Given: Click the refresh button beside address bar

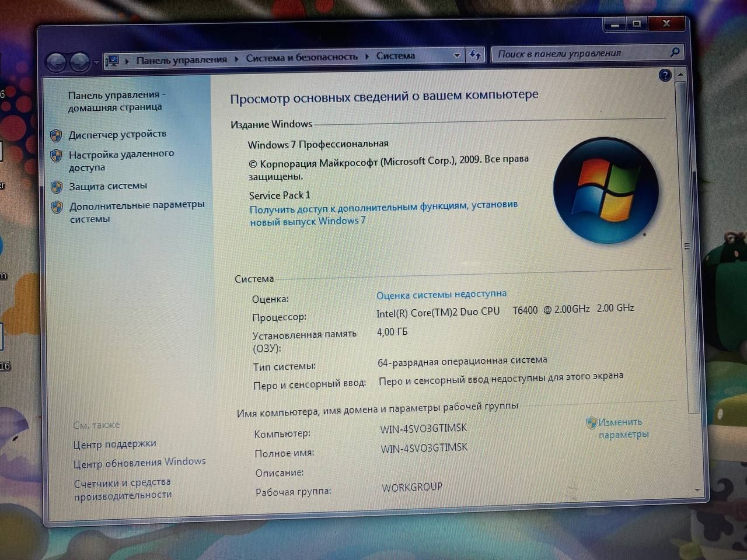Looking at the screenshot, I should [x=475, y=55].
